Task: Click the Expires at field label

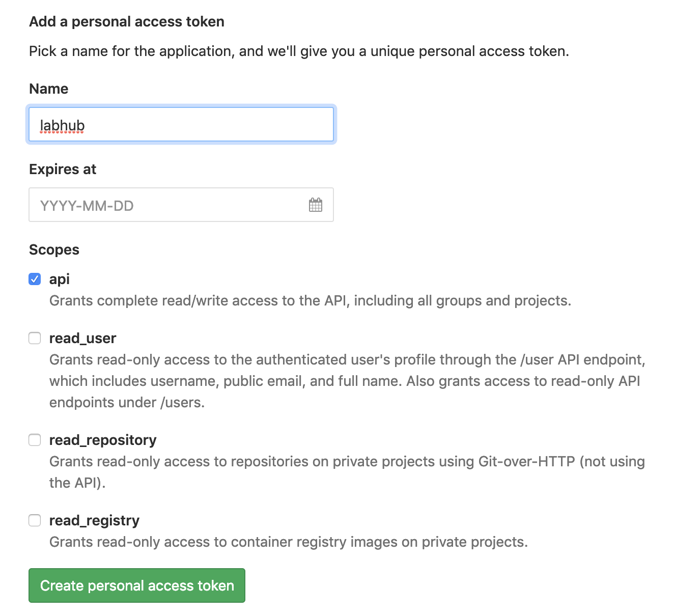Action: 63,169
